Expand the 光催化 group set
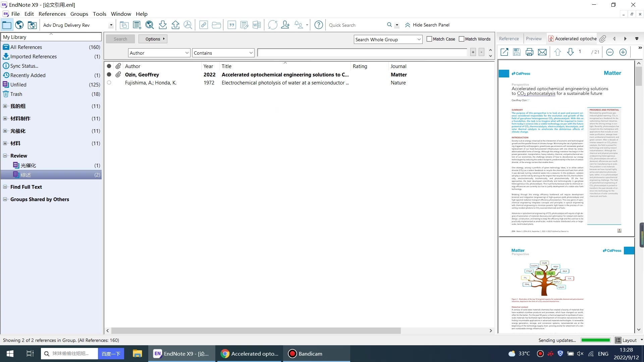 pos(5,131)
